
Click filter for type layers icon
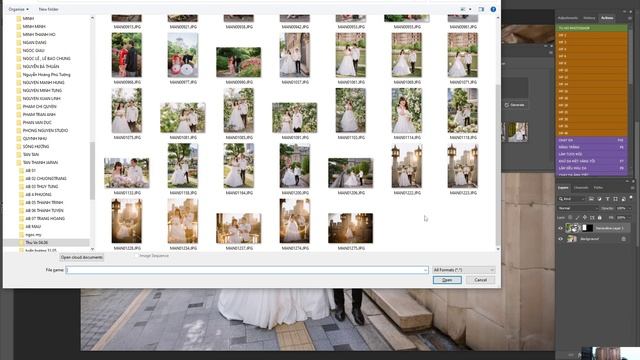pyautogui.click(x=607, y=199)
